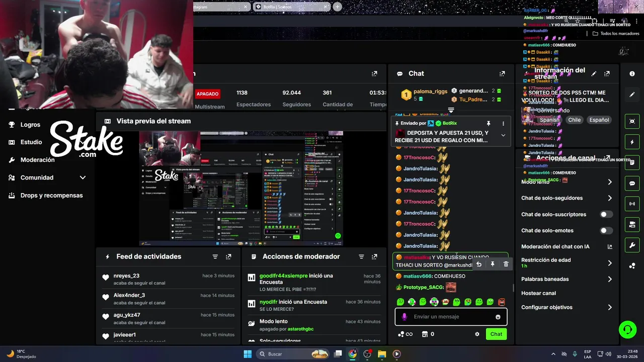This screenshot has width=644, height=362.
Task: Pop out the Información del stream panel
Action: pos(607,73)
